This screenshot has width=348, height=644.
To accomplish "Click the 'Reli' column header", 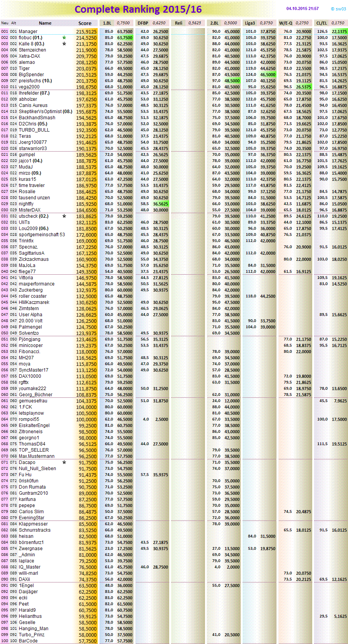I will coord(178,23).
